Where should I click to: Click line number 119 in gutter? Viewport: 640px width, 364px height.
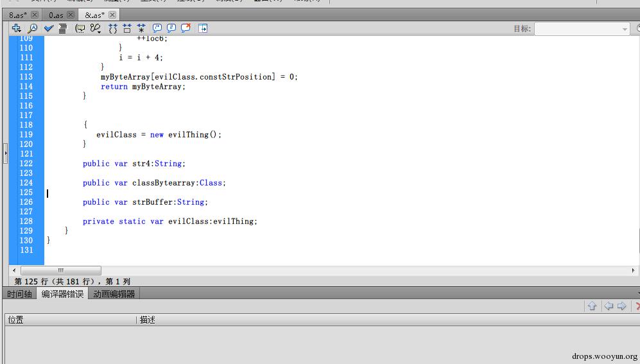click(26, 135)
